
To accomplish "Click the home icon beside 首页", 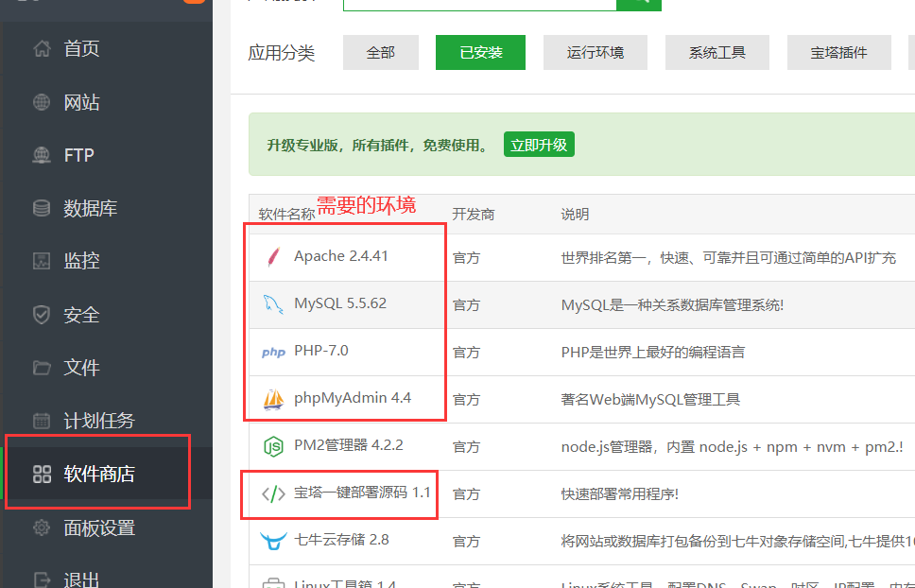I will coord(42,48).
